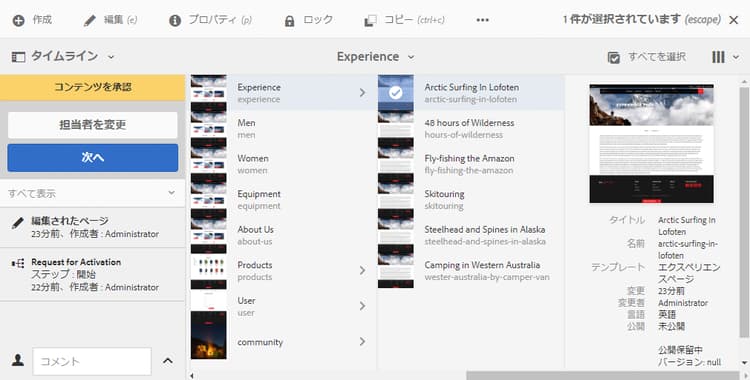Deselect Arctic Surfing In Lofoten checkmark
The width and height of the screenshot is (750, 380).
tap(396, 92)
